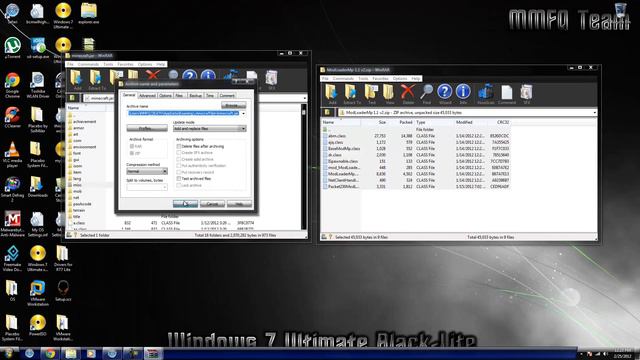This screenshot has width=640, height=360.
Task: Enable Delete files after archiving checkbox
Action: (178, 146)
